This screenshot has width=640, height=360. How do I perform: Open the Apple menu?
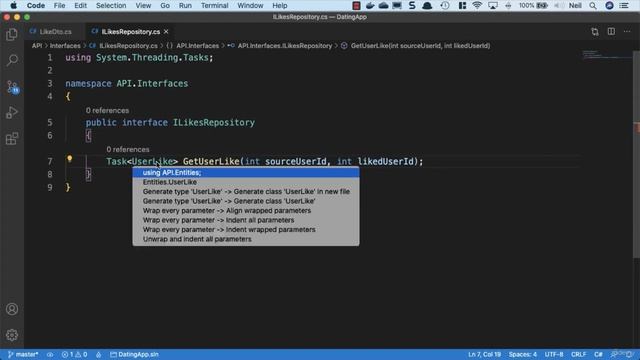tap(13, 5)
